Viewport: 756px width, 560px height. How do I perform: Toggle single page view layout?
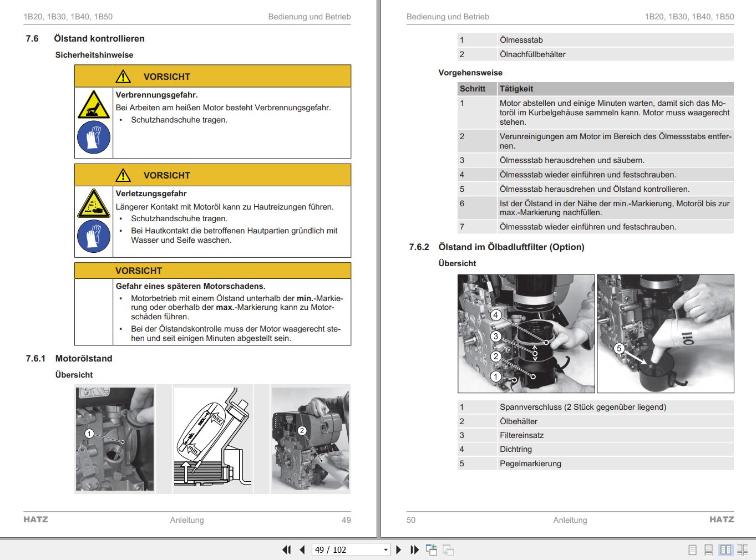pyautogui.click(x=692, y=549)
